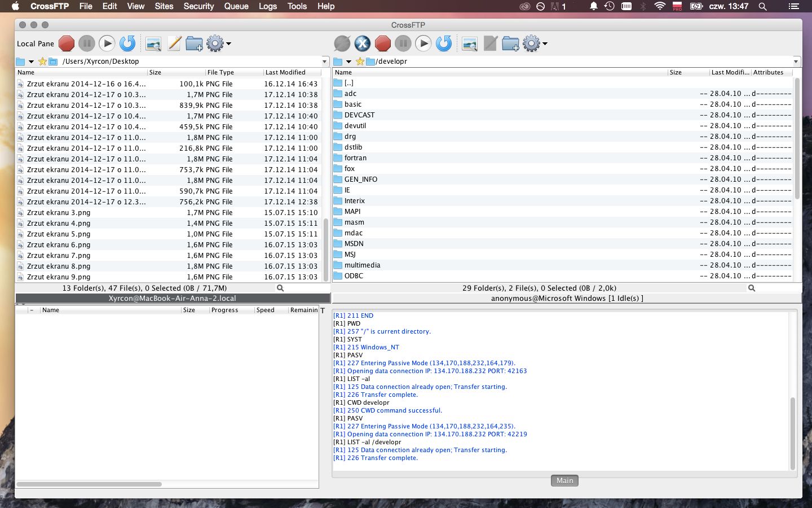Open Spotlight search in the menu bar

pyautogui.click(x=762, y=6)
